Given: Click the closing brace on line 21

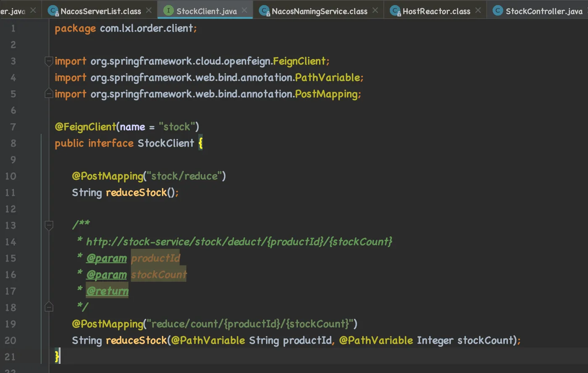Looking at the screenshot, I should tap(57, 357).
